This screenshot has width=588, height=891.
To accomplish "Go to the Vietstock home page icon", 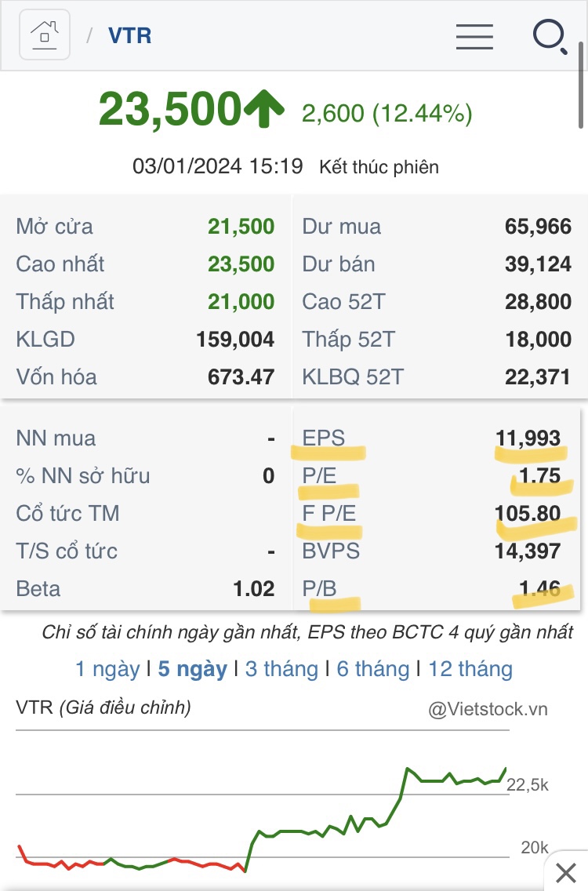I will pos(45,35).
